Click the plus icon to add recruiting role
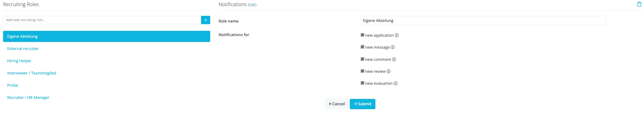This screenshot has width=644, height=115. click(x=205, y=20)
